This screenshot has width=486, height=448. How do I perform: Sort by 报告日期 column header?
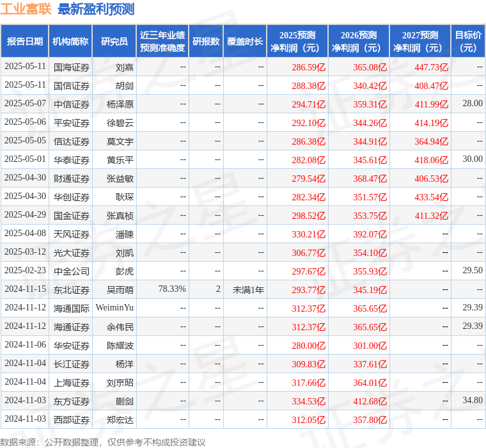click(x=25, y=42)
